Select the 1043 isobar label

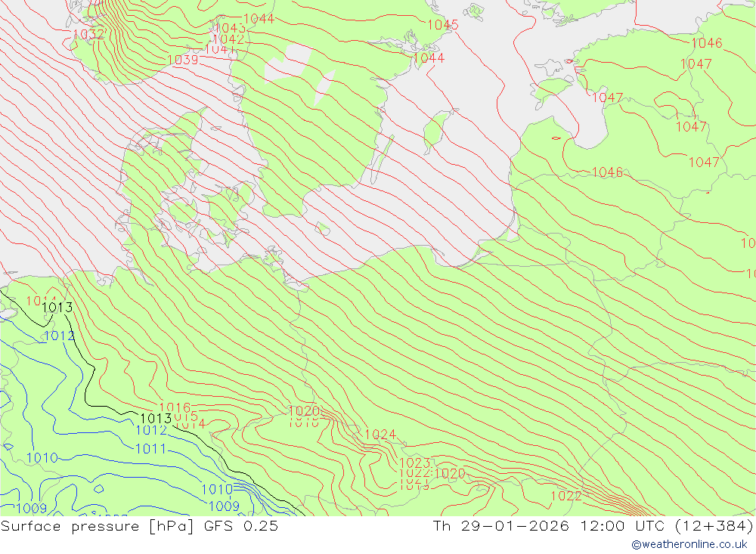231,29
